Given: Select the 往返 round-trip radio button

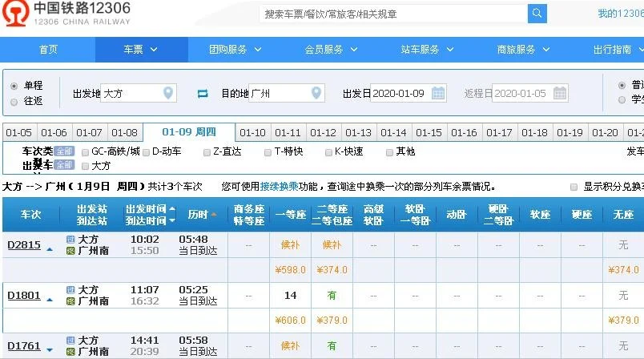Looking at the screenshot, I should click(14, 102).
